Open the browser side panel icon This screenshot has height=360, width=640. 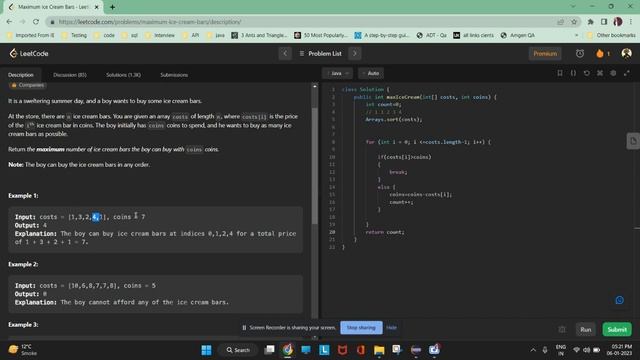coord(604,22)
